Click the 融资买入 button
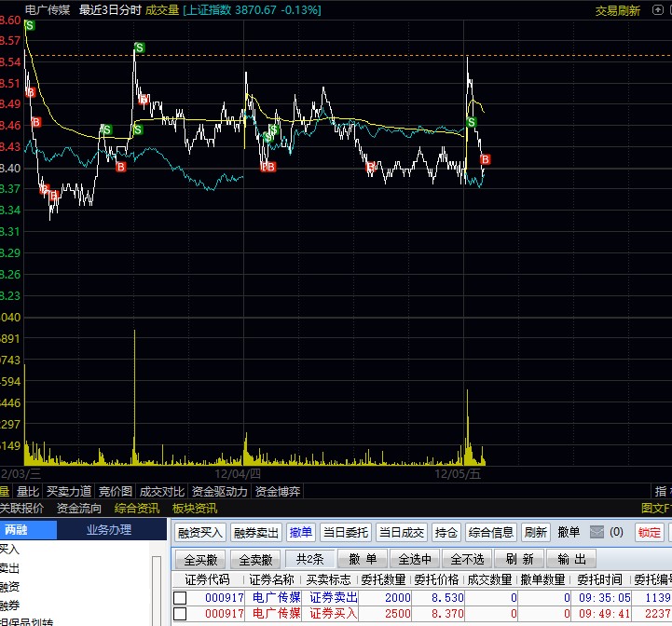672x626 pixels. click(200, 533)
